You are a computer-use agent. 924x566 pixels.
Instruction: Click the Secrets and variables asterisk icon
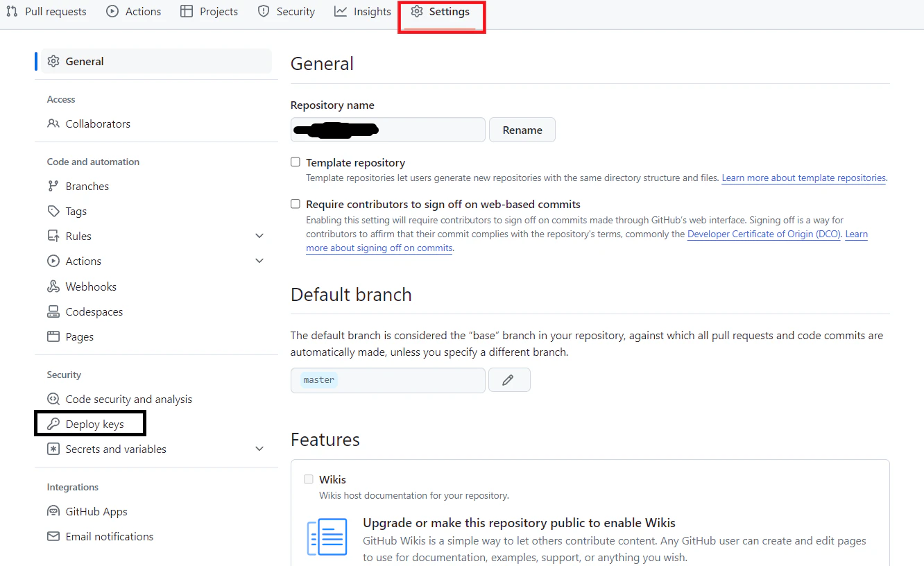(53, 449)
